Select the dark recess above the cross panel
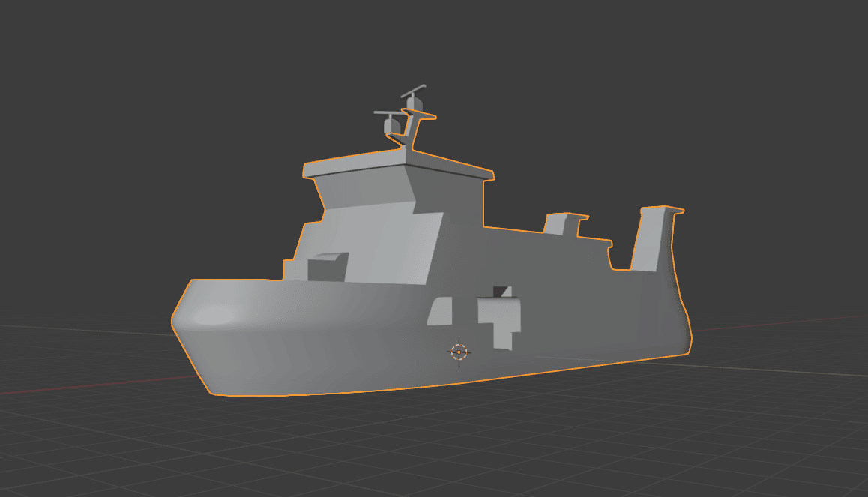This screenshot has height=497, width=868. [x=500, y=292]
